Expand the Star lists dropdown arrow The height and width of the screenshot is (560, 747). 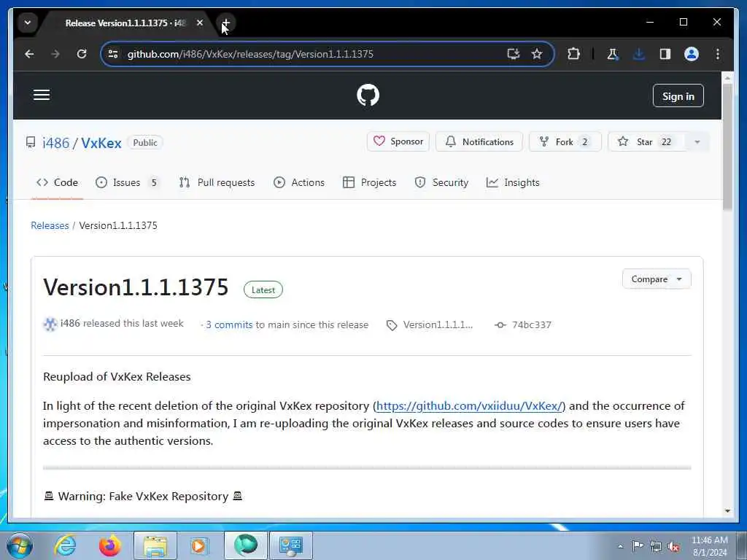pyautogui.click(x=697, y=142)
